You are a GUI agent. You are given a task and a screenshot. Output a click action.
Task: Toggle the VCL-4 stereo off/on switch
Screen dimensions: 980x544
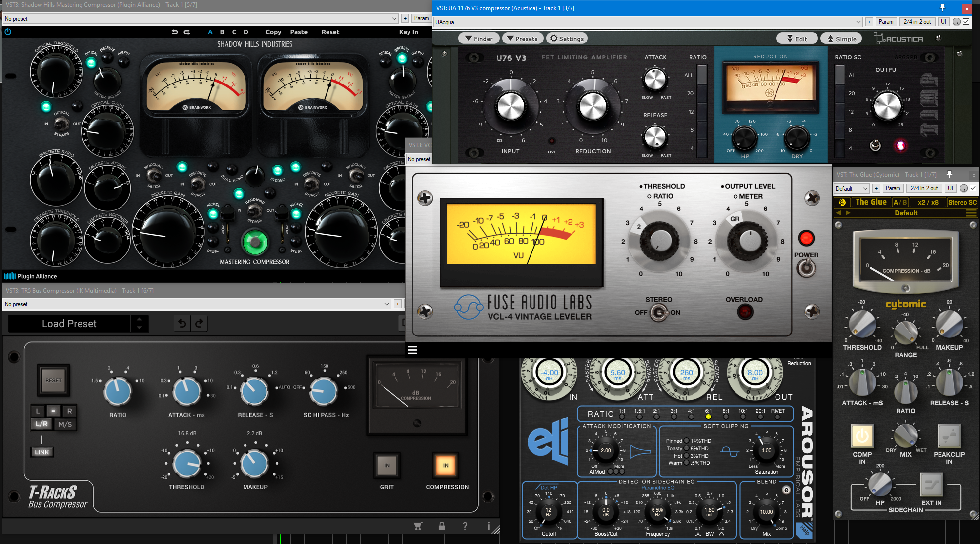pyautogui.click(x=658, y=313)
